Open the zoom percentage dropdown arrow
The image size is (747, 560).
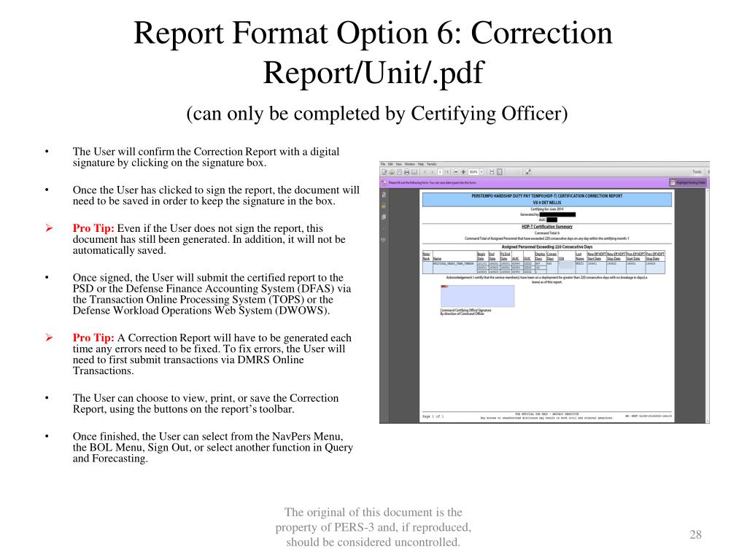pyautogui.click(x=481, y=172)
